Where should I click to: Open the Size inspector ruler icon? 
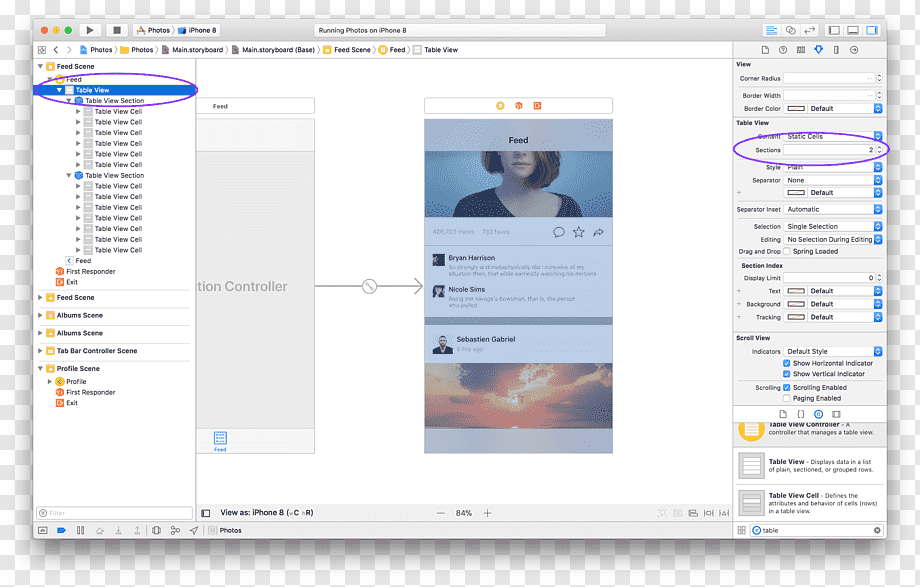[836, 50]
